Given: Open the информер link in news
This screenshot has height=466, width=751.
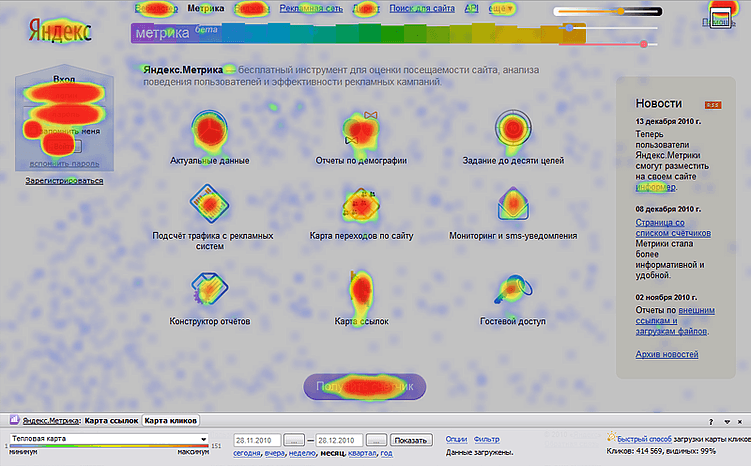Looking at the screenshot, I should click(x=655, y=187).
